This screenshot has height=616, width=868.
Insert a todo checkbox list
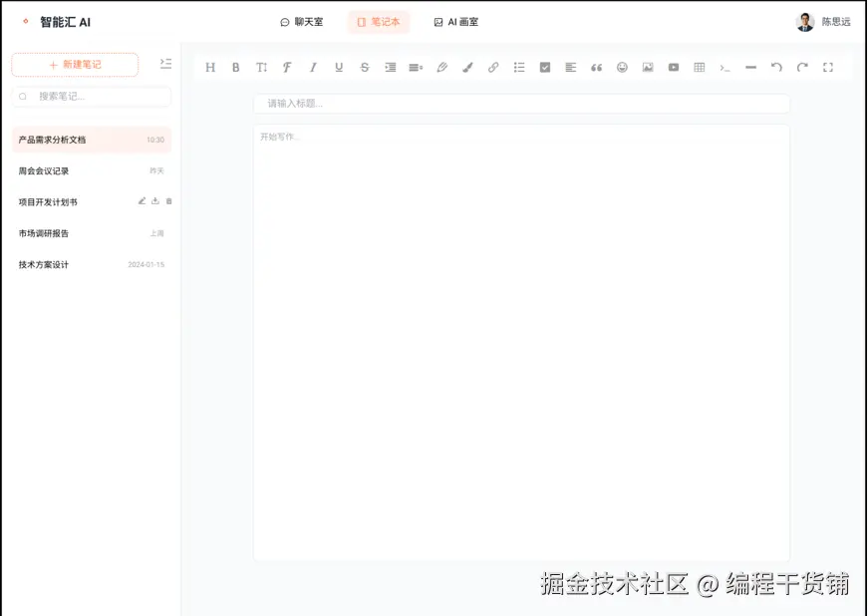pyautogui.click(x=545, y=68)
